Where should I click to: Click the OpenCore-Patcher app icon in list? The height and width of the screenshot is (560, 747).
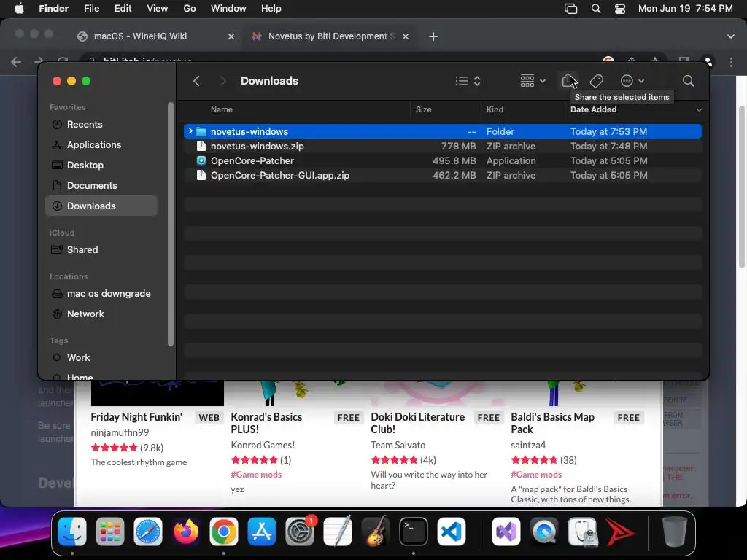point(201,160)
